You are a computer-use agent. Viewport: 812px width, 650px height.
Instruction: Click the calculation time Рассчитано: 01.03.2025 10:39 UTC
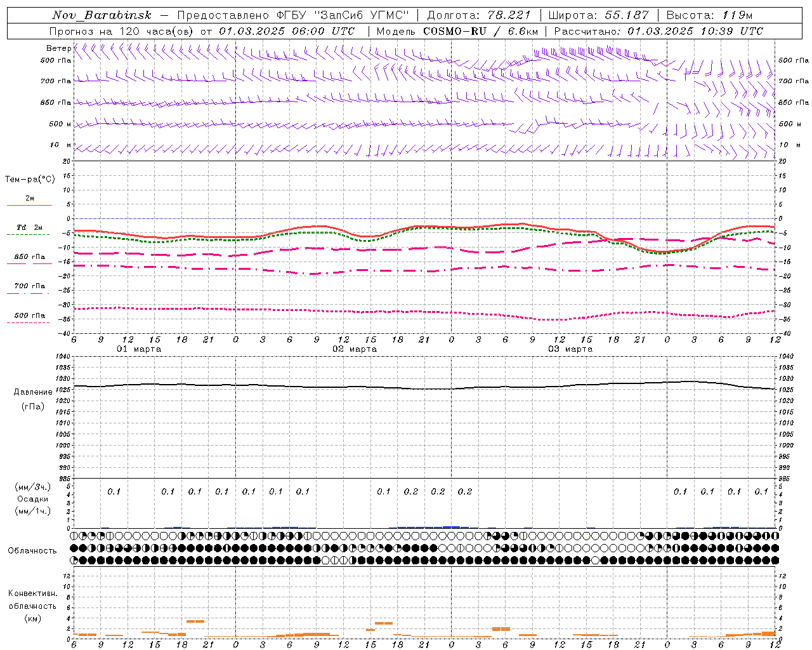pos(658,31)
